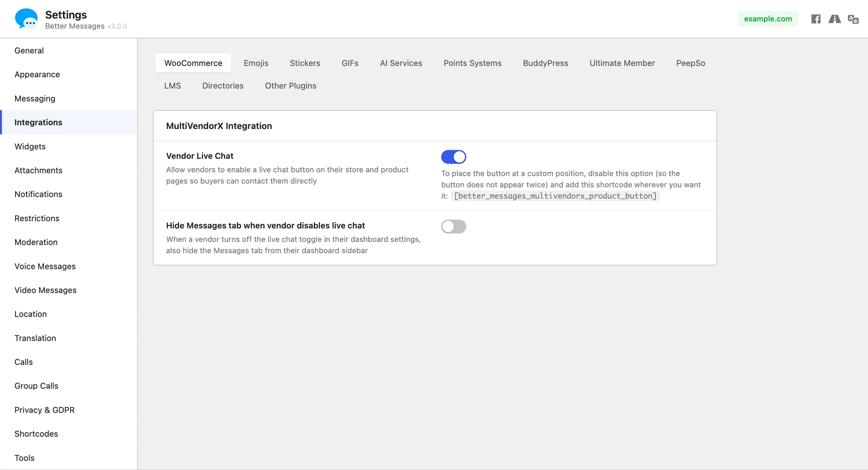Select the Ultimate Member tab
Viewport: 868px width, 470px height.
(622, 63)
